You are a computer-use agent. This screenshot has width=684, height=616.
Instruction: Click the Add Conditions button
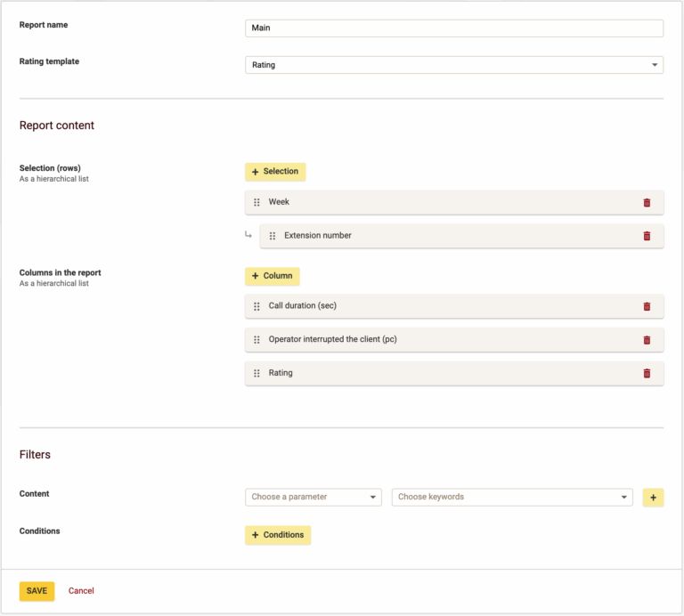pyautogui.click(x=278, y=535)
